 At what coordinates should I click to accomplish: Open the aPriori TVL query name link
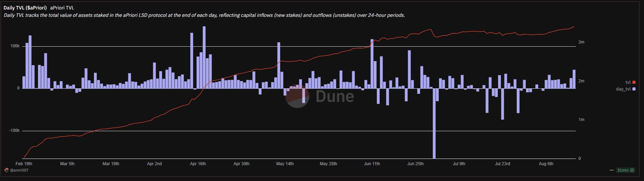tap(62, 8)
